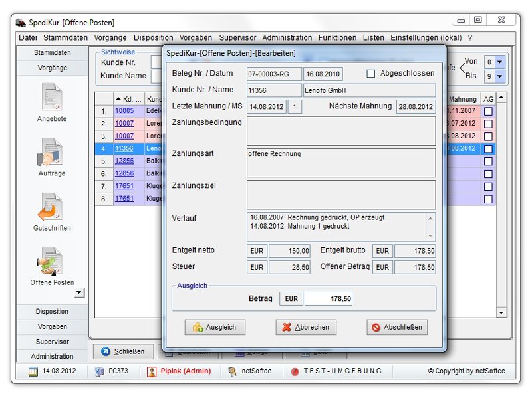This screenshot has height=394, width=532.
Task: Click the Schließen button
Action: click(123, 351)
